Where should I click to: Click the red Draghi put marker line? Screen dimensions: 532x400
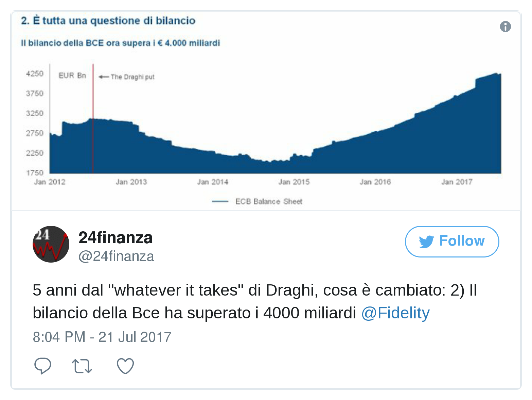click(x=93, y=118)
